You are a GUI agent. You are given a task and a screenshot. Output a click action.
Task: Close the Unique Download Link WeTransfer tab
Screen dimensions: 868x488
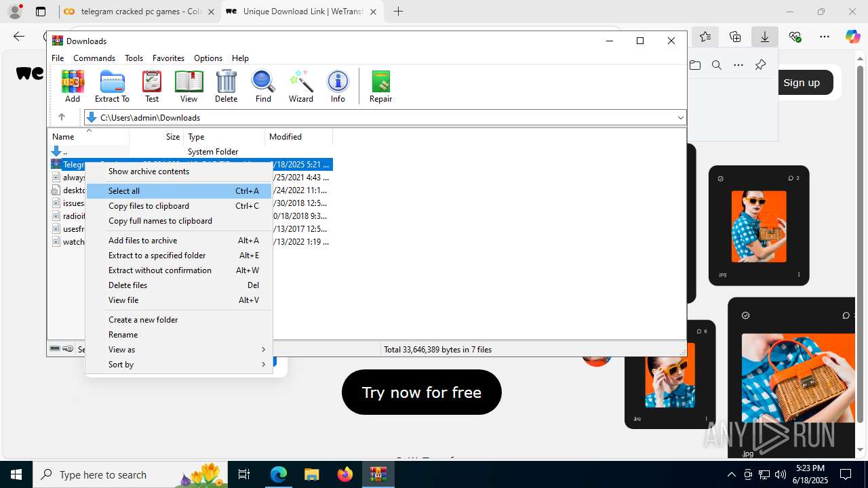(x=373, y=12)
